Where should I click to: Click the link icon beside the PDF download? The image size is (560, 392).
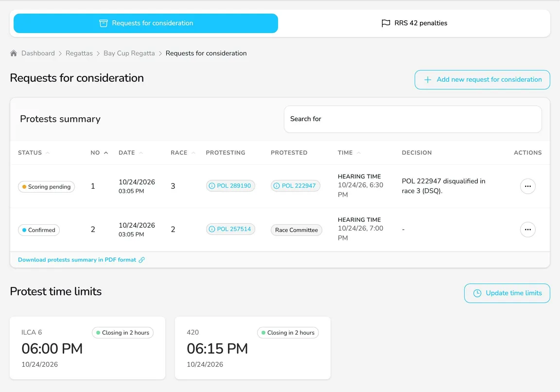(142, 260)
